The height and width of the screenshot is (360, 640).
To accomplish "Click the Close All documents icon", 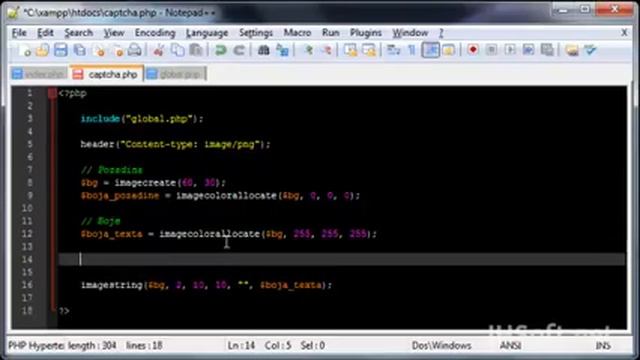I will click(118, 50).
